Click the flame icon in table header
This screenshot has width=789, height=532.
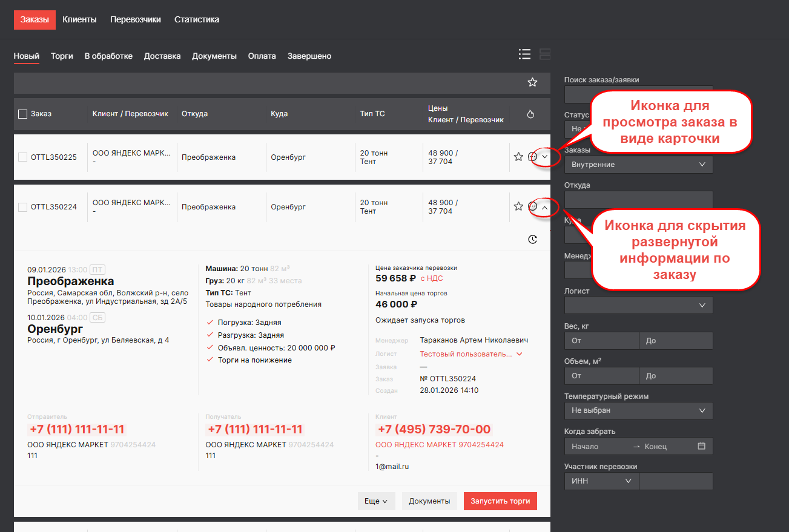[531, 114]
